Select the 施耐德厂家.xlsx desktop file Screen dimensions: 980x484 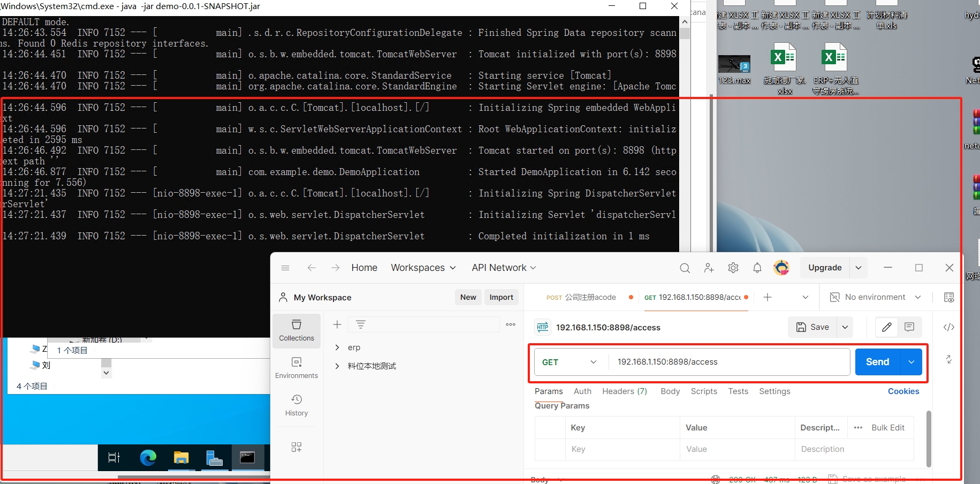(785, 70)
